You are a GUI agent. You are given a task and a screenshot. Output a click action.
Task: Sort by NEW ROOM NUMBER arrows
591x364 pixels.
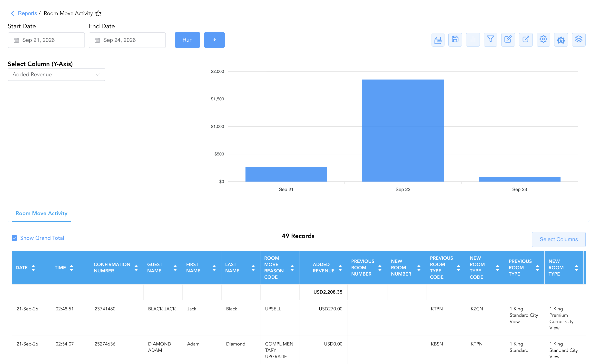(419, 268)
